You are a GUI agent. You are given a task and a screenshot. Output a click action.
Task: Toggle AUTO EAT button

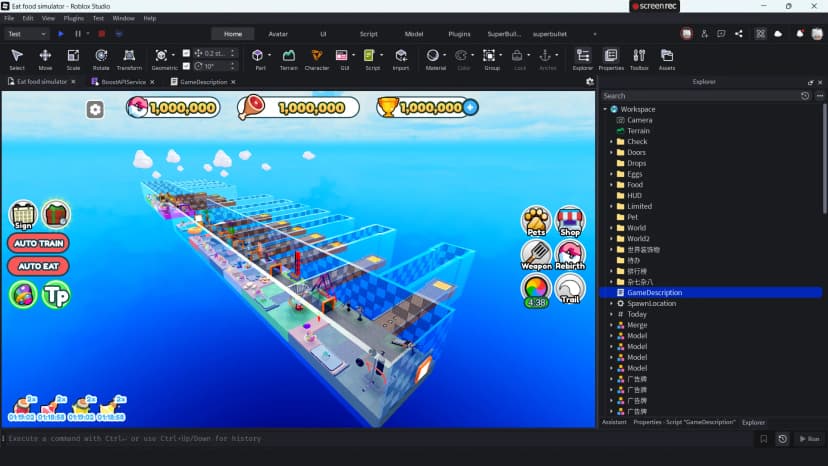pos(39,266)
